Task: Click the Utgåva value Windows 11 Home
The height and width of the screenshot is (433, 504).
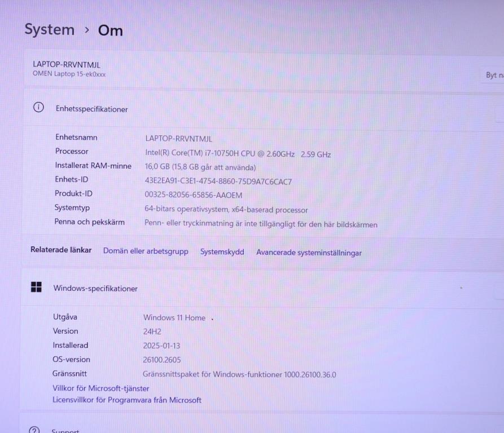Action: point(174,317)
